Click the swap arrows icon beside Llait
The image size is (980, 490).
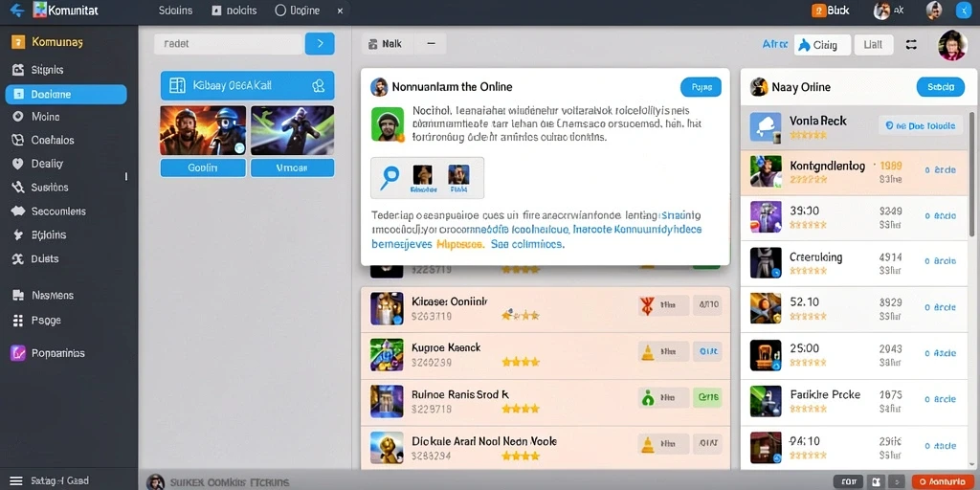(x=911, y=44)
